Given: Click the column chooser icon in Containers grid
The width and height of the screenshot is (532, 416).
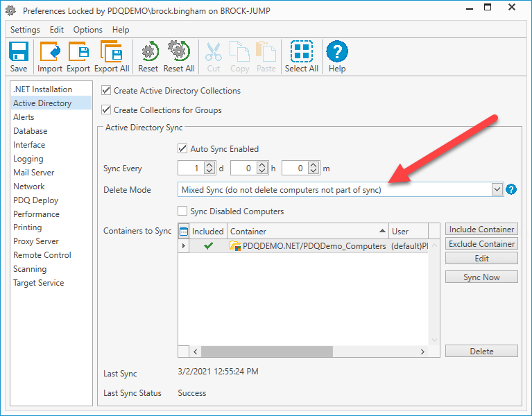Looking at the screenshot, I should [184, 232].
